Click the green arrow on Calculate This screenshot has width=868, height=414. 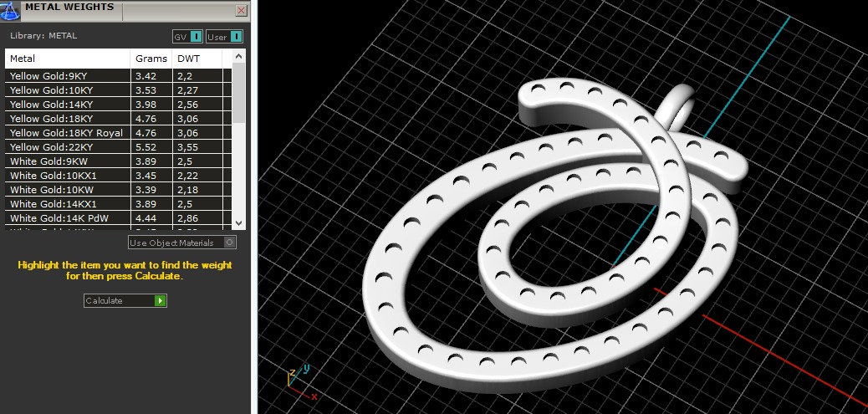coord(161,300)
